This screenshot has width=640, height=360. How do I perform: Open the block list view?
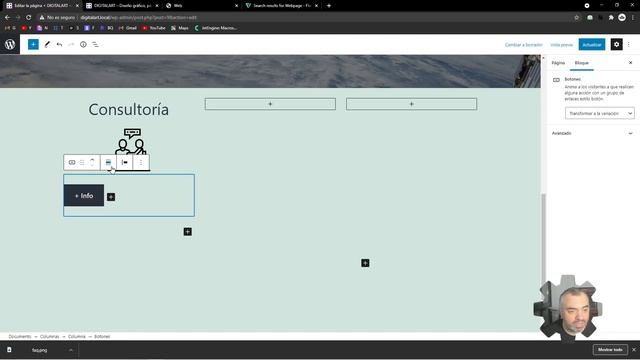point(95,44)
